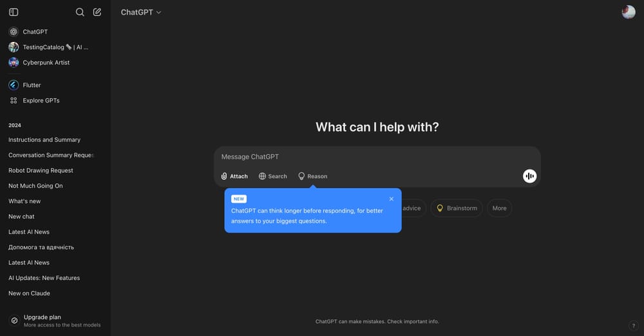644x336 pixels.
Task: Open the help question mark icon
Action: (x=633, y=326)
